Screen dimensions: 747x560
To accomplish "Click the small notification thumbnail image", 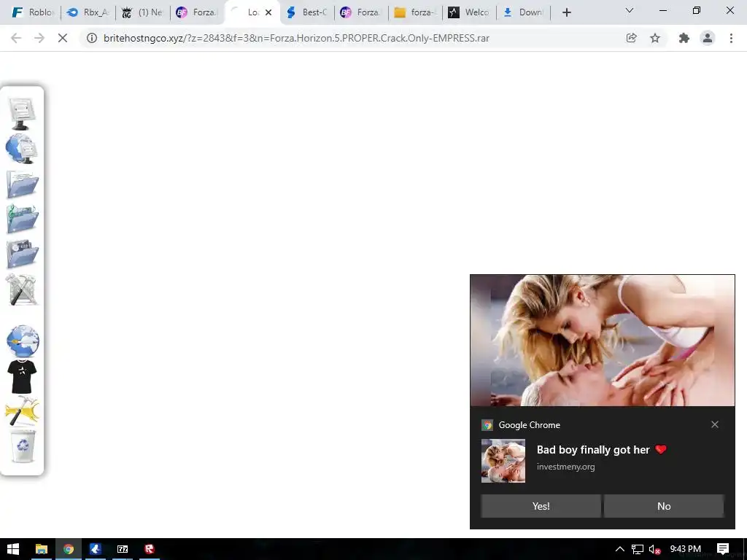I will (x=503, y=461).
